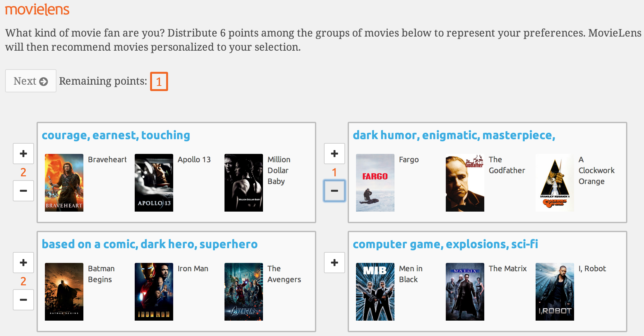The image size is (644, 336).
Task: Click The Avengers title text
Action: (x=284, y=274)
